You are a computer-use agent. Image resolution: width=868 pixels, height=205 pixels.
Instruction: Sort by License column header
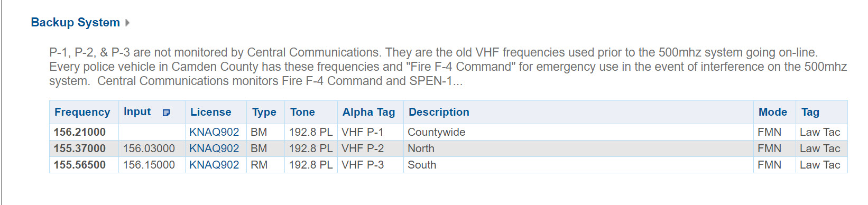[x=211, y=112]
